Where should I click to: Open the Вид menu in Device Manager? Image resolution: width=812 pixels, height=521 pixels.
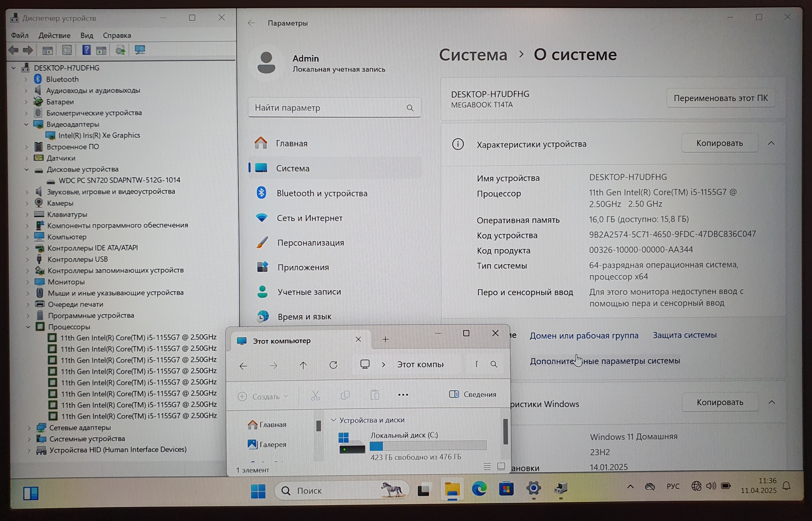pyautogui.click(x=86, y=35)
